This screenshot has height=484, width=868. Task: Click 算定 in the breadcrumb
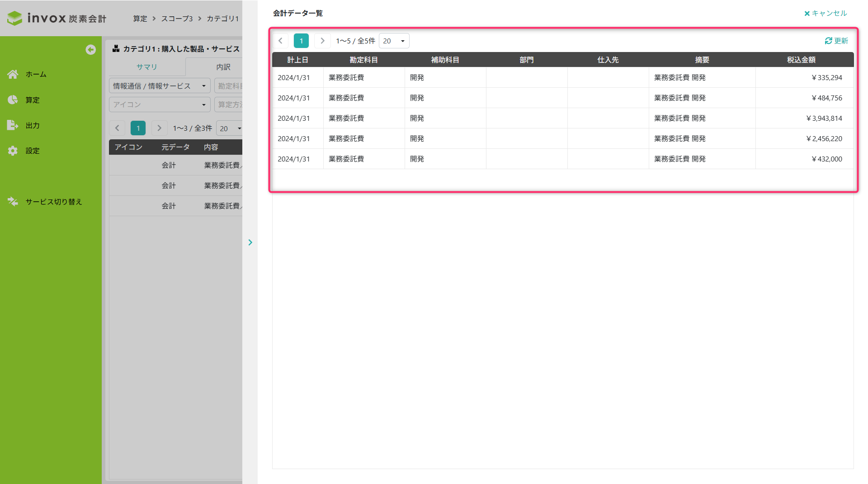140,19
